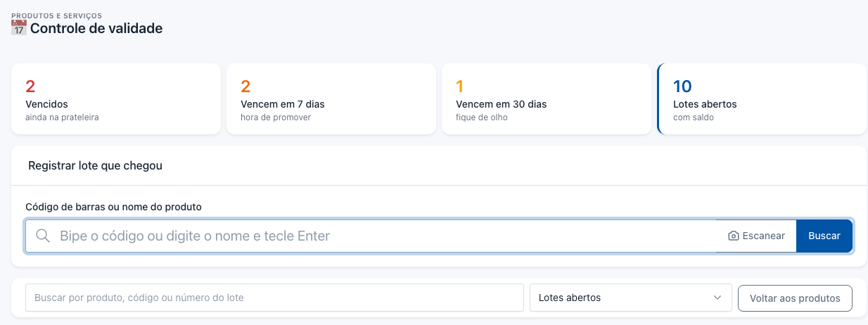Click the Produtos e Serviços breadcrumb label
Viewport: 868px width, 325px height.
tap(56, 15)
